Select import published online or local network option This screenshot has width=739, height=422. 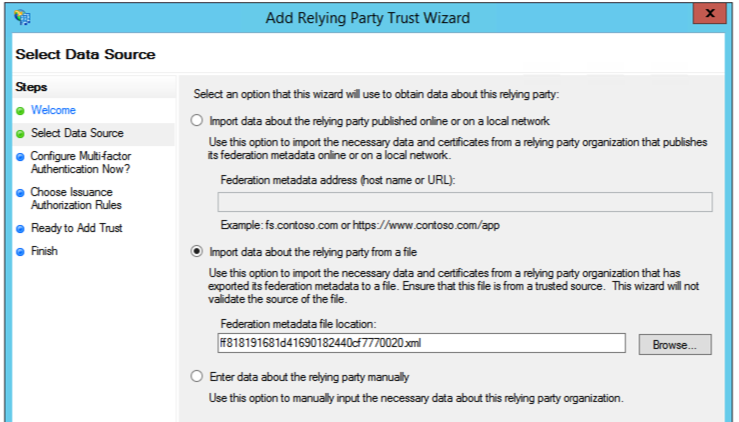click(x=196, y=121)
